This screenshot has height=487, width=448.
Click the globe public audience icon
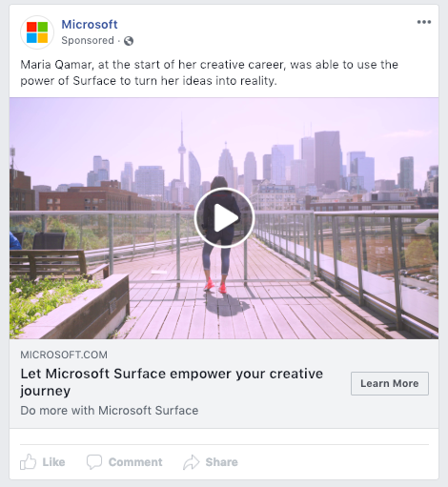[129, 41]
